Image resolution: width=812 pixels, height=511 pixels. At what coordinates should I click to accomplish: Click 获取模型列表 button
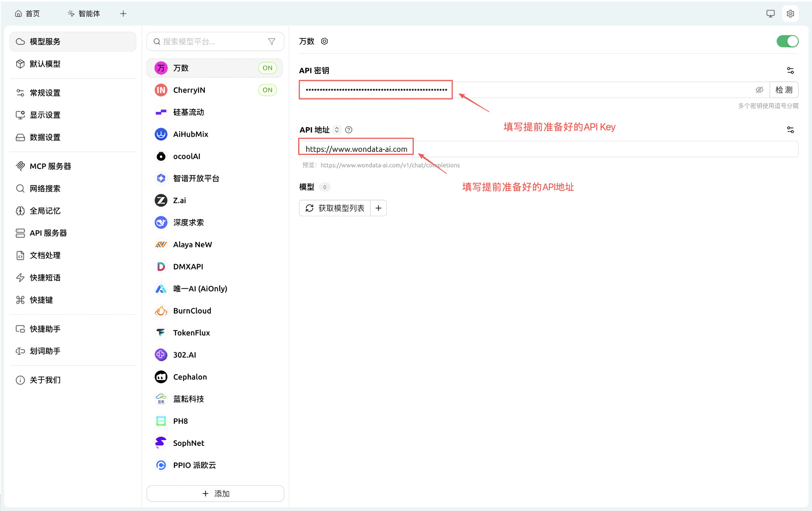tap(335, 208)
